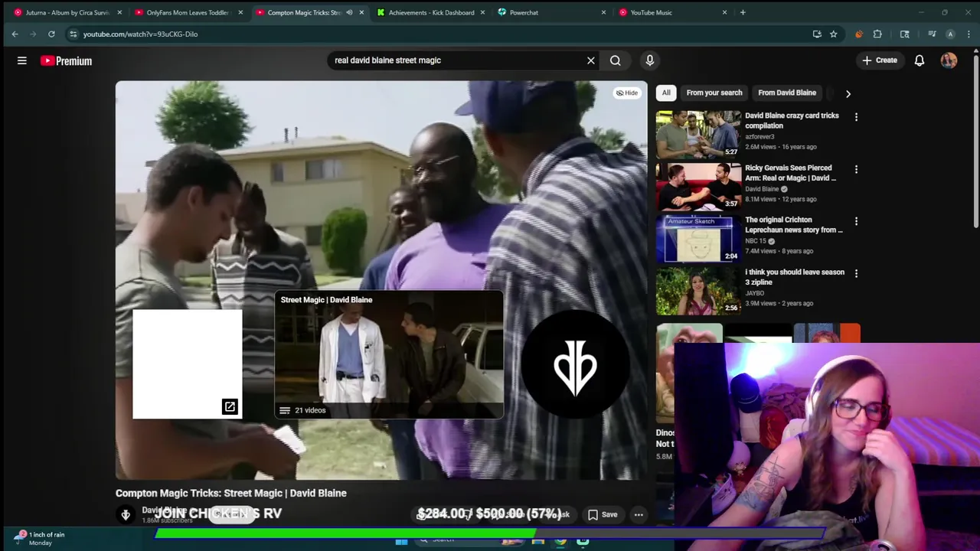Open i think you should leave zipline video

tap(795, 277)
